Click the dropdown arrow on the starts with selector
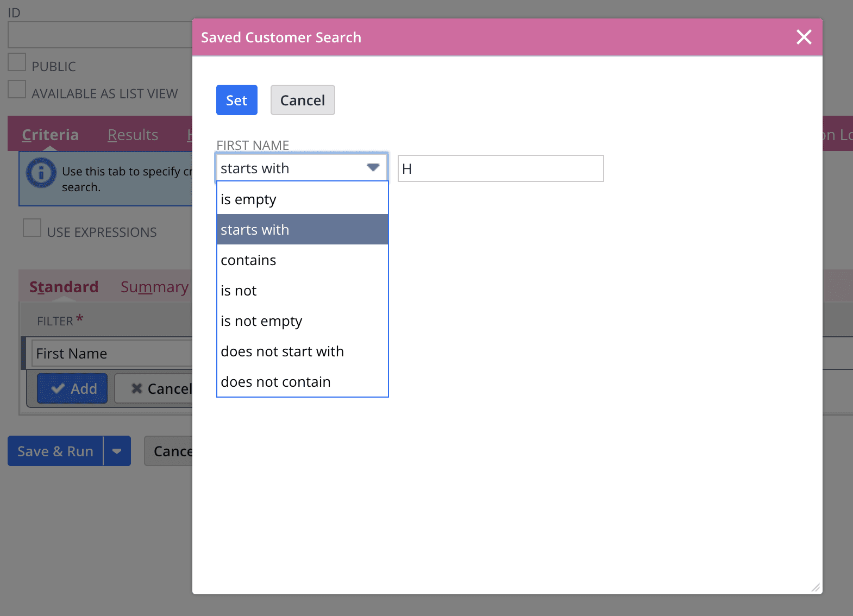 (x=373, y=167)
